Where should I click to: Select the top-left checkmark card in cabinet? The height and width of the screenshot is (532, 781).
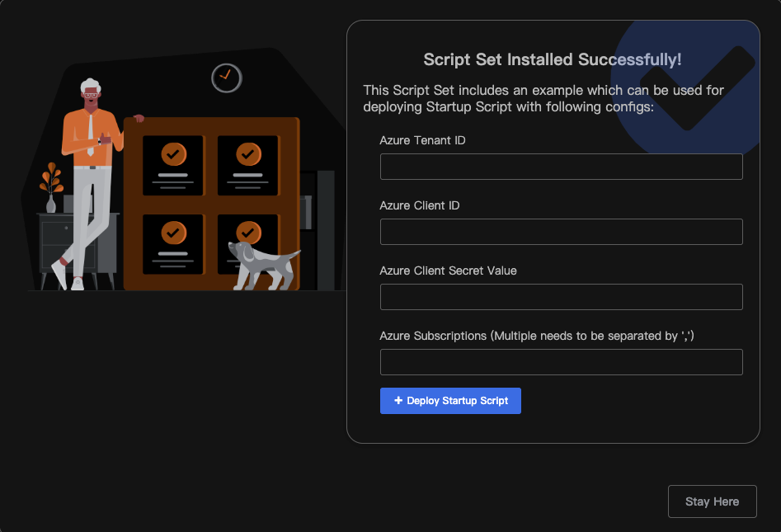click(x=173, y=166)
